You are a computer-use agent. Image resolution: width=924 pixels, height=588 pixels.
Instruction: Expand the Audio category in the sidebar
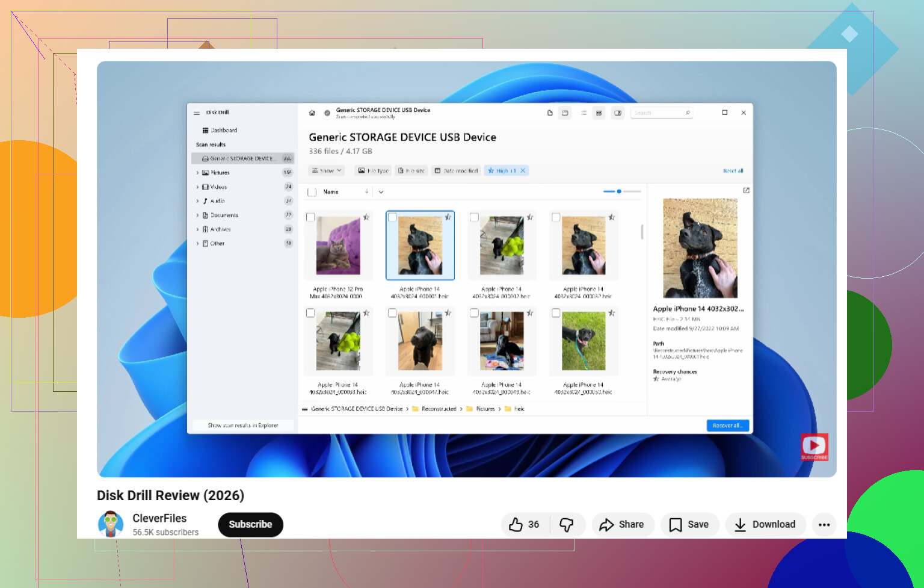coord(197,201)
